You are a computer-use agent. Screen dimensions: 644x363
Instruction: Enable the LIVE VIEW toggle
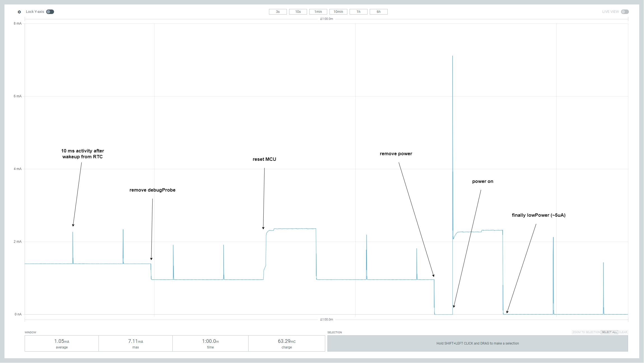[x=625, y=12]
